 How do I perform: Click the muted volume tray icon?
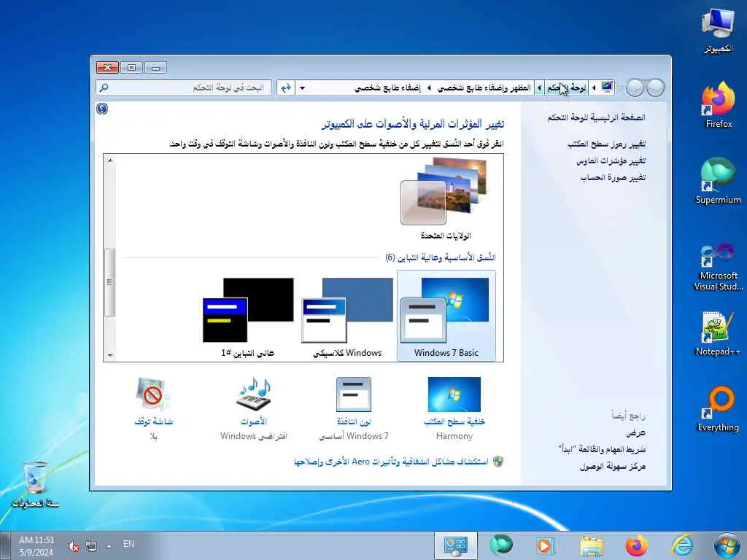click(74, 546)
